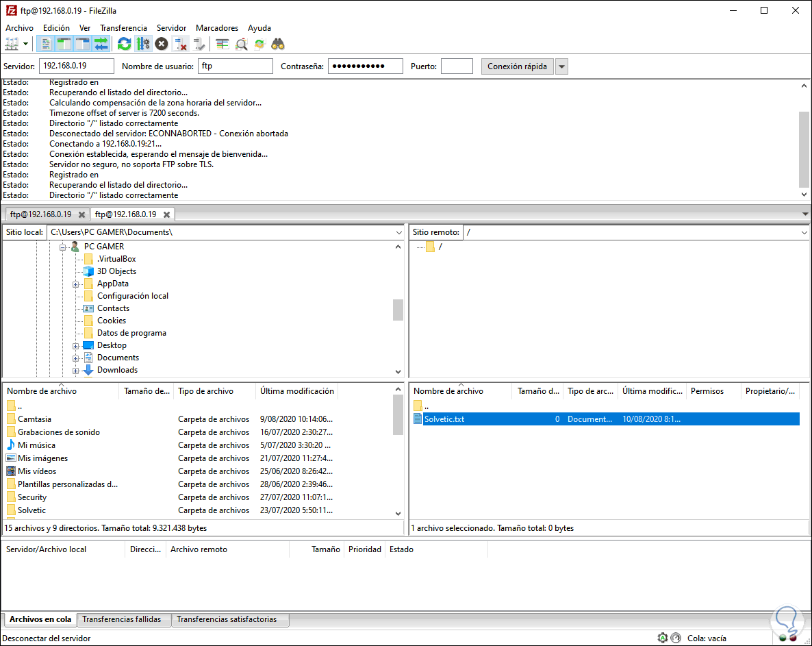Switch to the first ftp@192.168.0.19 tab
Screen dimensions: 812x646
[41, 214]
